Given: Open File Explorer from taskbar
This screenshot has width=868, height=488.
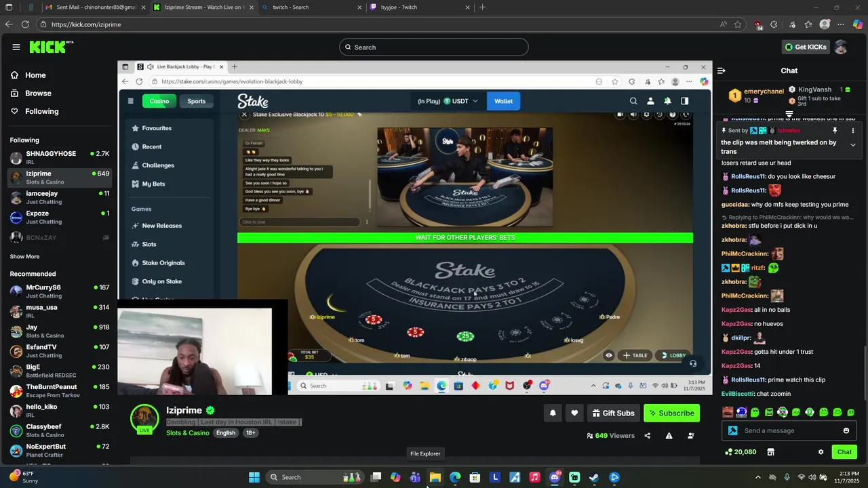Looking at the screenshot, I should [x=435, y=477].
